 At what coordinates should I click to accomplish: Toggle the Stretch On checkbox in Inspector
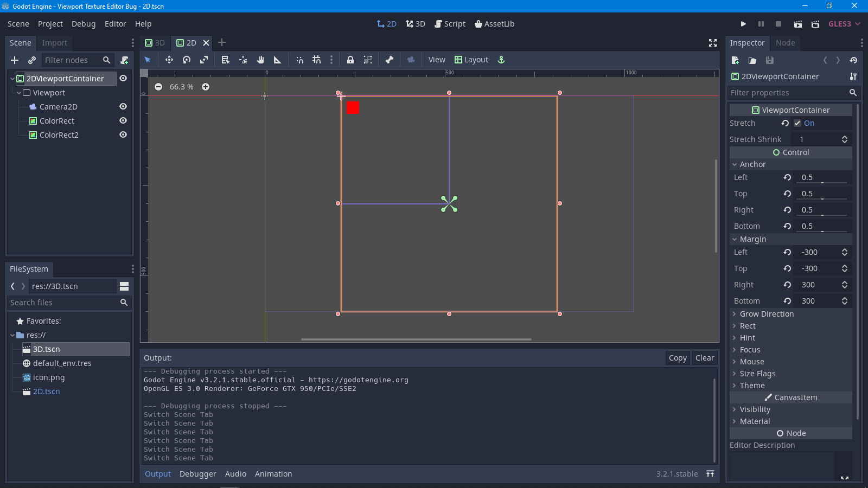[x=798, y=123]
